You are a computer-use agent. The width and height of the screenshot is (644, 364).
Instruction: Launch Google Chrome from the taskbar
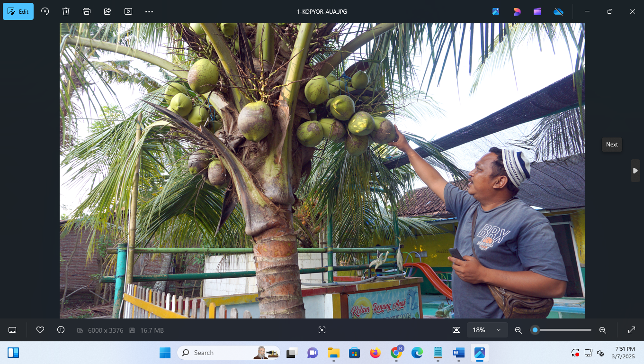tap(396, 353)
